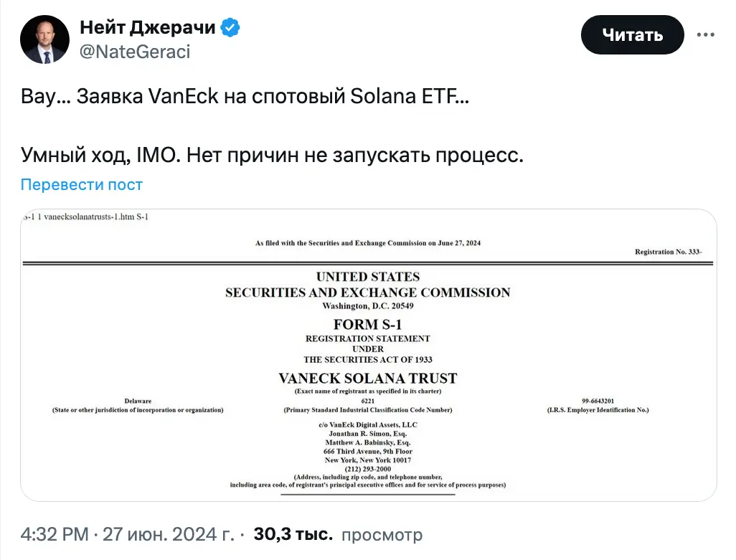736x560 pixels.
Task: Click the phone number (212) 293-2000
Action: click(368, 469)
